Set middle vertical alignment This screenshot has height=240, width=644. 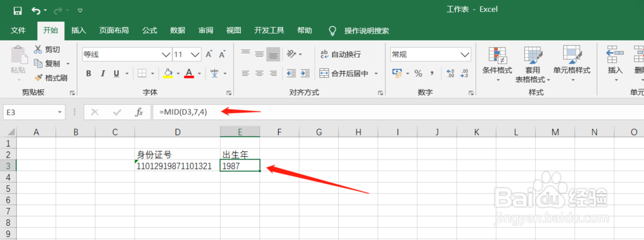pos(259,53)
